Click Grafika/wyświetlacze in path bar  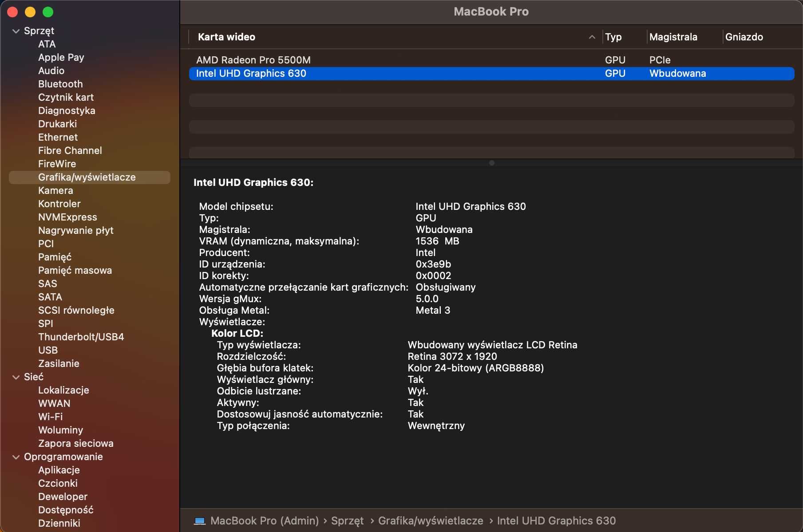431,521
